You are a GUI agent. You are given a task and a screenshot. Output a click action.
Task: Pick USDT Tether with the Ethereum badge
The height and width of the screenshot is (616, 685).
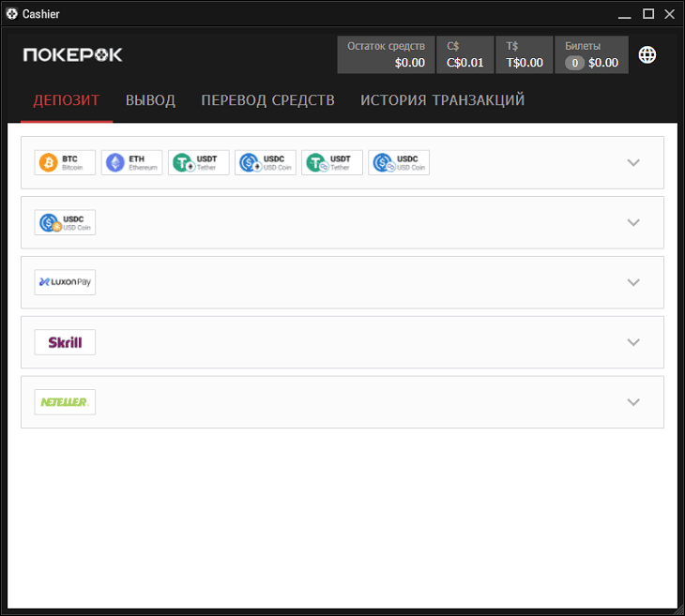tap(198, 163)
